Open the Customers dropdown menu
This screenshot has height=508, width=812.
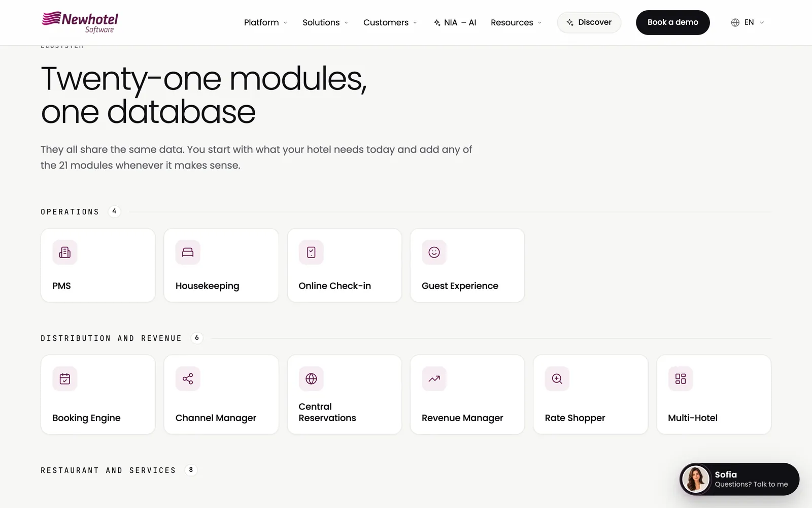coord(390,22)
